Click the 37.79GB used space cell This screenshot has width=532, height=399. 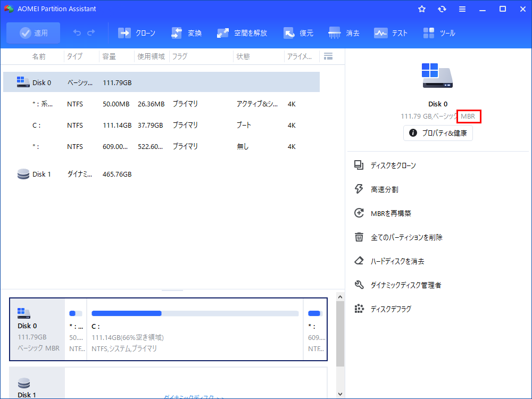click(x=151, y=125)
